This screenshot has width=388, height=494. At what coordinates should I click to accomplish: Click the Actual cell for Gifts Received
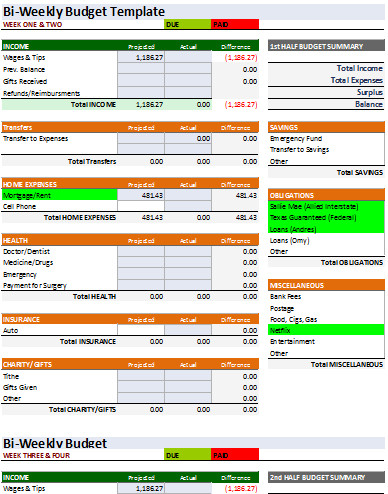[x=188, y=81]
